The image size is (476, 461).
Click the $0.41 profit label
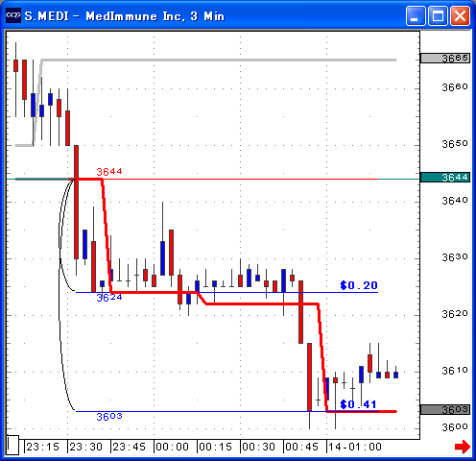click(x=358, y=404)
